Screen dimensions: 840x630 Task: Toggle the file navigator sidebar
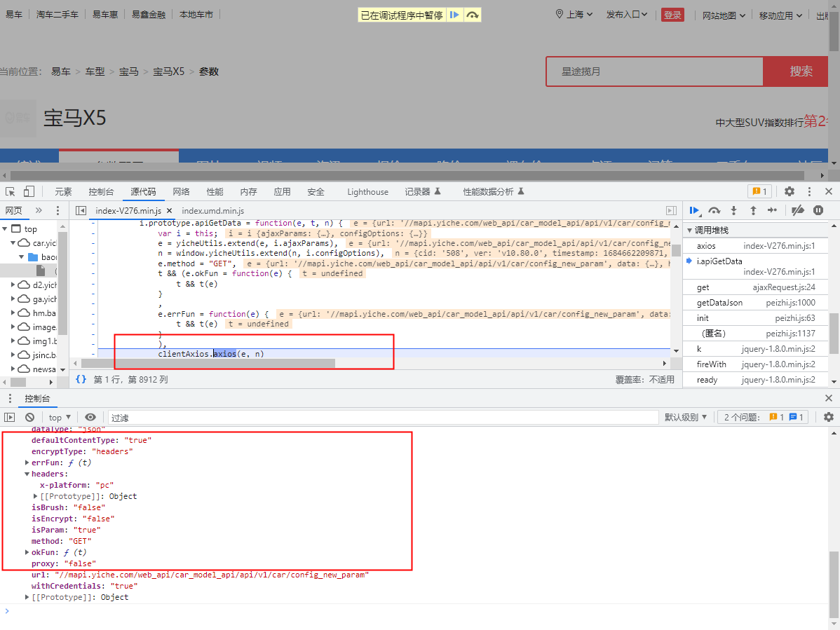click(x=81, y=210)
